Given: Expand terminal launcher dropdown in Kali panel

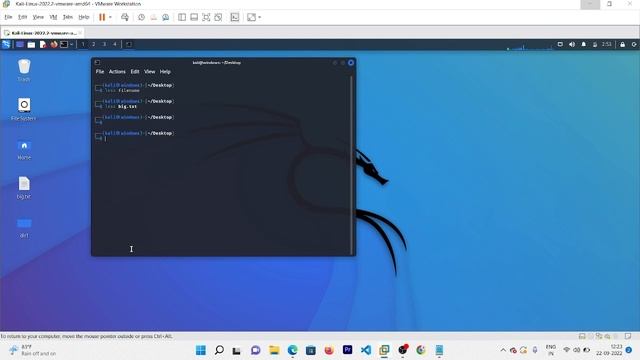Looking at the screenshot, I should coord(71,44).
